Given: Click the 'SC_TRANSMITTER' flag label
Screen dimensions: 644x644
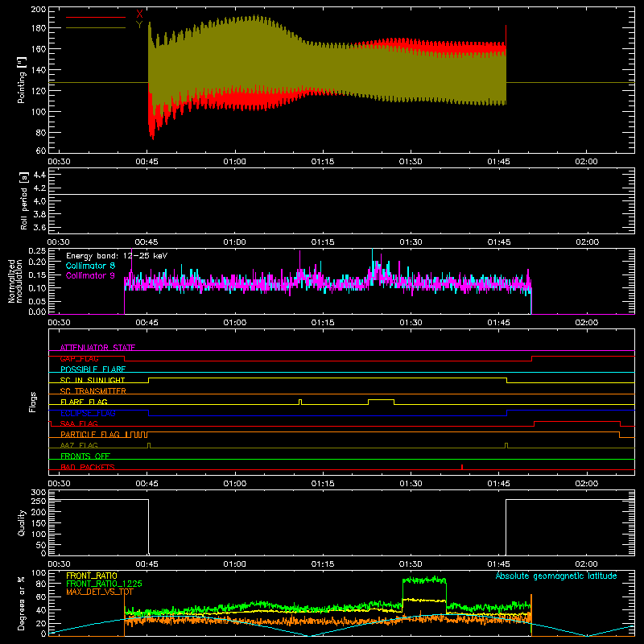Looking at the screenshot, I should pos(93,391).
